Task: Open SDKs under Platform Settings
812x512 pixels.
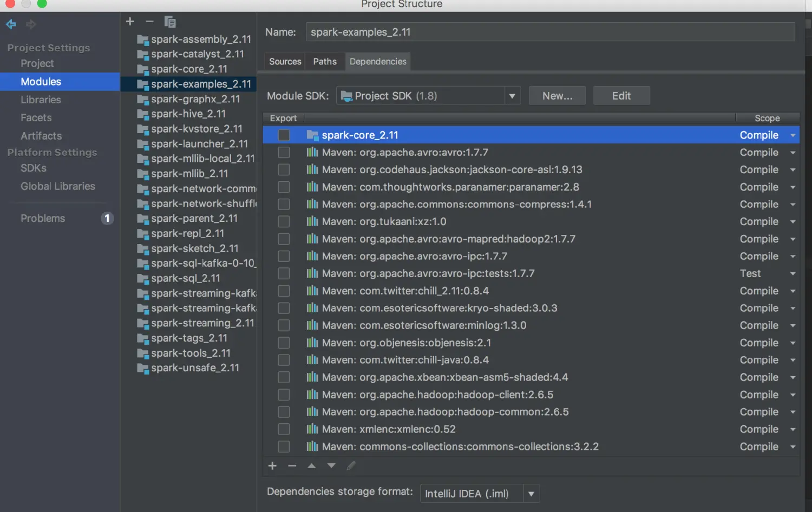Action: click(x=34, y=168)
